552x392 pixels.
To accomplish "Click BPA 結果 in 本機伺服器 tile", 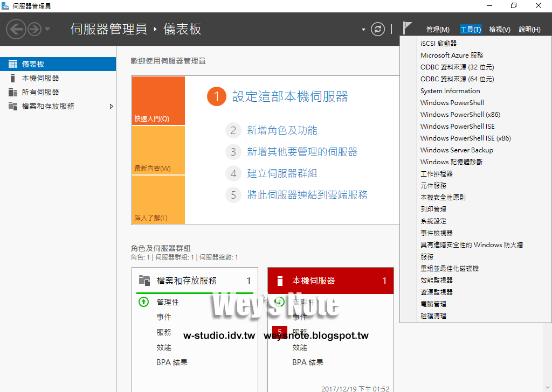I will tap(308, 362).
